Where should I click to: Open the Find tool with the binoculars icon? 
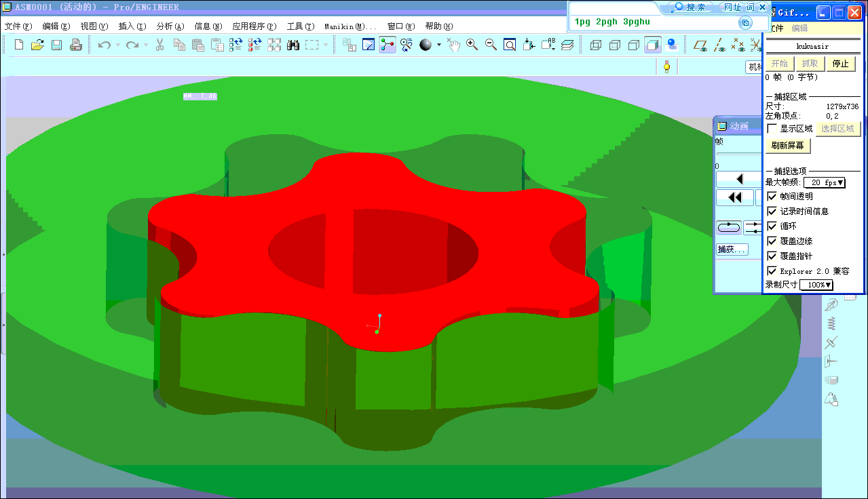[293, 45]
